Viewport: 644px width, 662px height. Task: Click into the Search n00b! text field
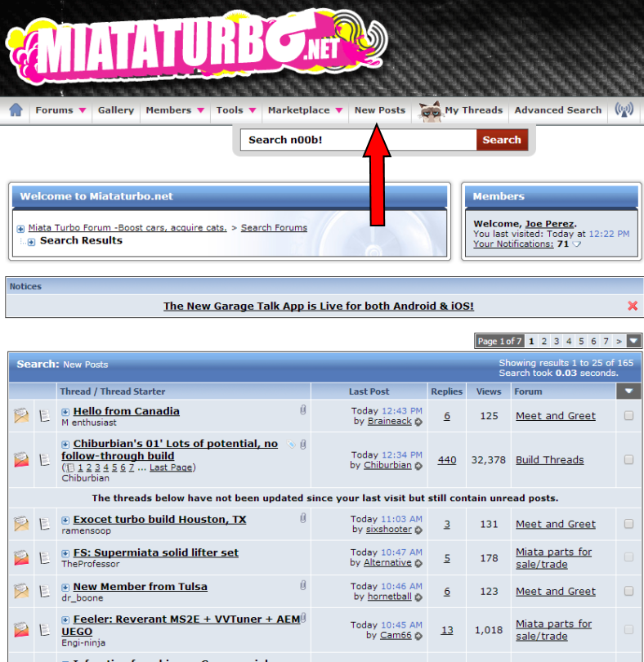359,140
